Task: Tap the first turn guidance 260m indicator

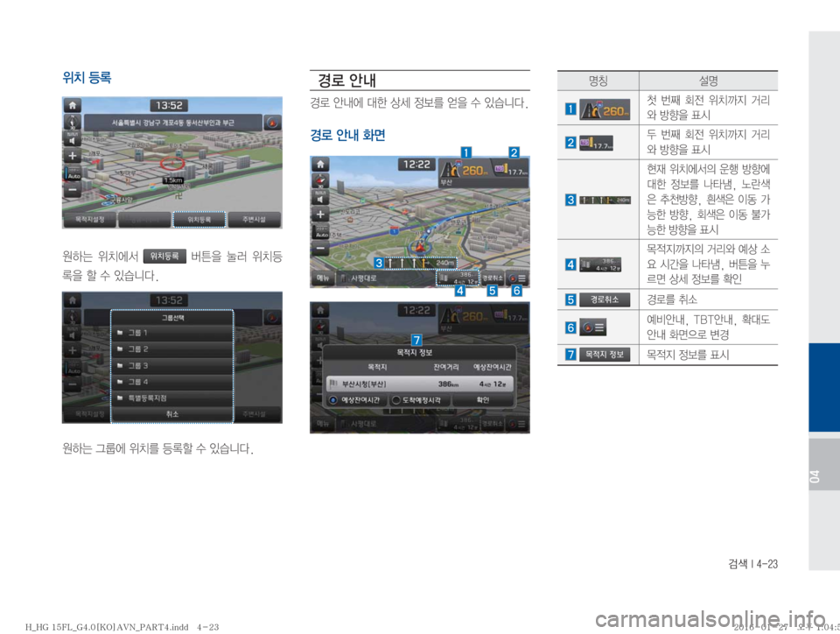Action: click(465, 173)
